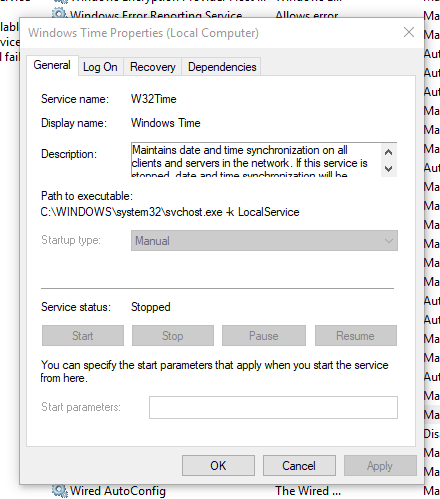The image size is (440, 499).
Task: Click the Windows Time Properties title text
Action: tap(143, 33)
